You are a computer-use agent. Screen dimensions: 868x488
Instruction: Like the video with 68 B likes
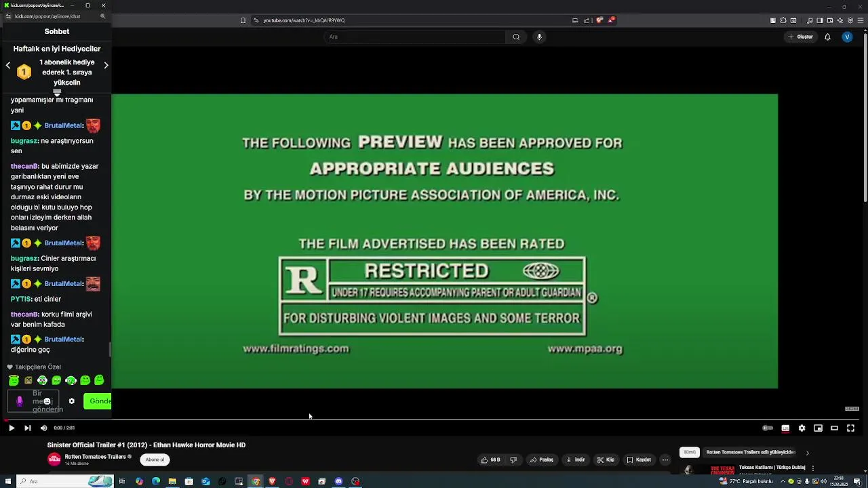point(490,460)
